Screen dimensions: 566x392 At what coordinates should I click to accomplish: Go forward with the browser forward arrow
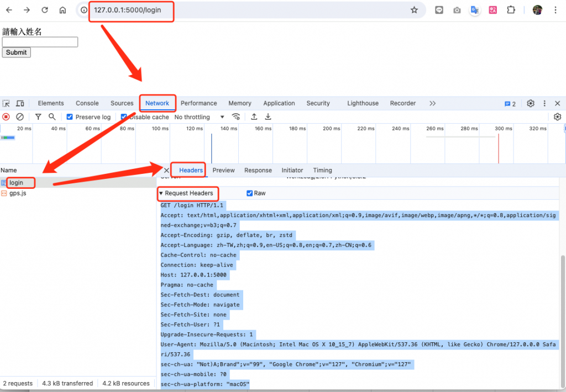point(27,10)
